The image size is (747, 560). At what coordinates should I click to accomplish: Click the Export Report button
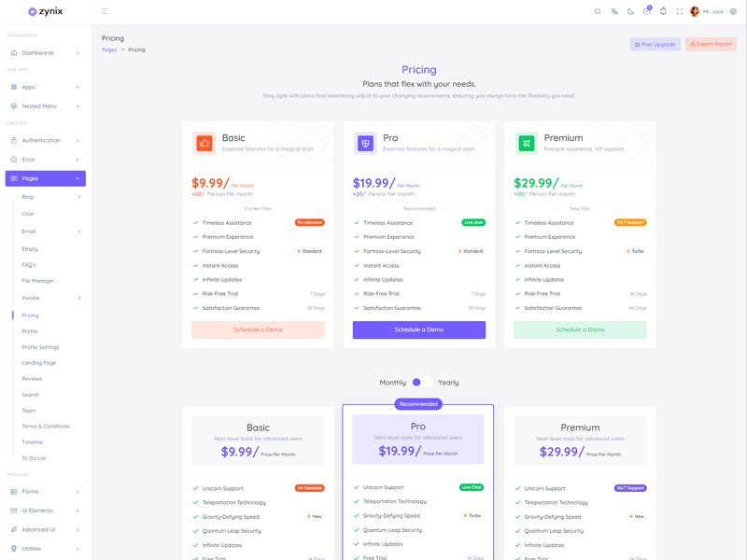[x=711, y=44]
